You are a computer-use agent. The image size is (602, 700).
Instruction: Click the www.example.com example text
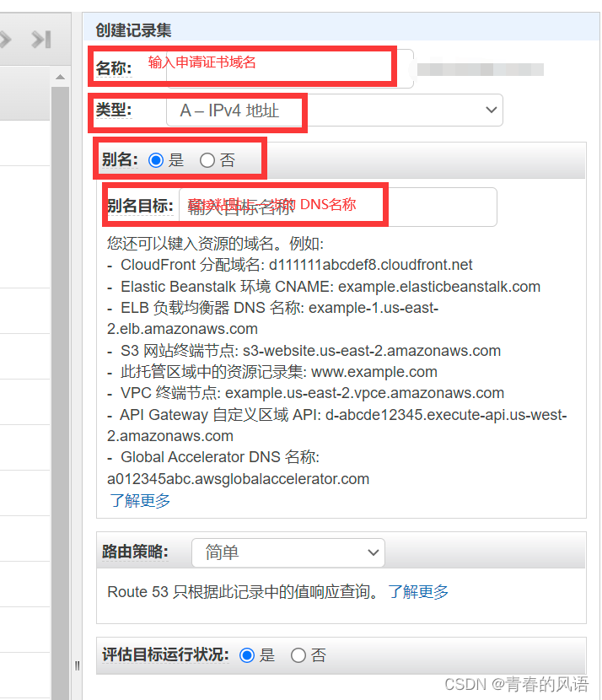click(x=374, y=372)
